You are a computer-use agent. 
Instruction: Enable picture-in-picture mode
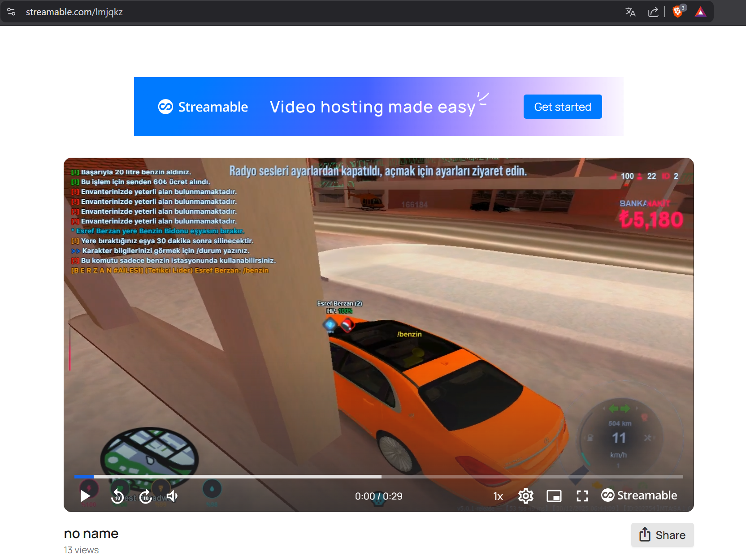pyautogui.click(x=554, y=496)
